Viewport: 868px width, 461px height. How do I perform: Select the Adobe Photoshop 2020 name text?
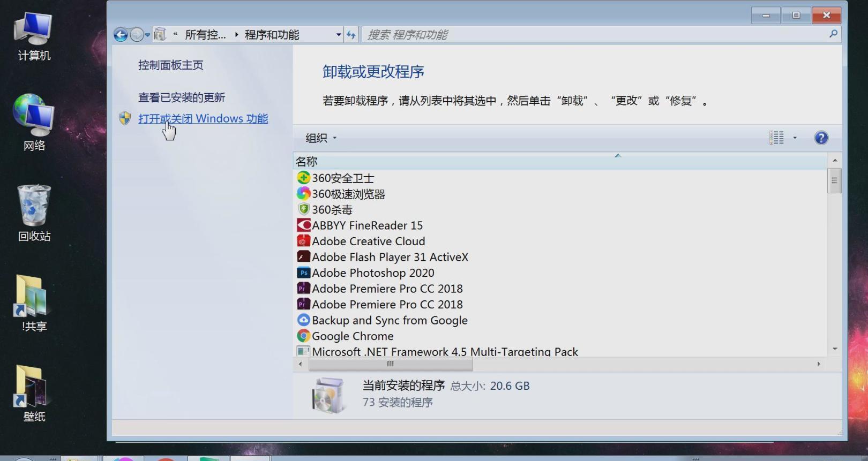373,273
